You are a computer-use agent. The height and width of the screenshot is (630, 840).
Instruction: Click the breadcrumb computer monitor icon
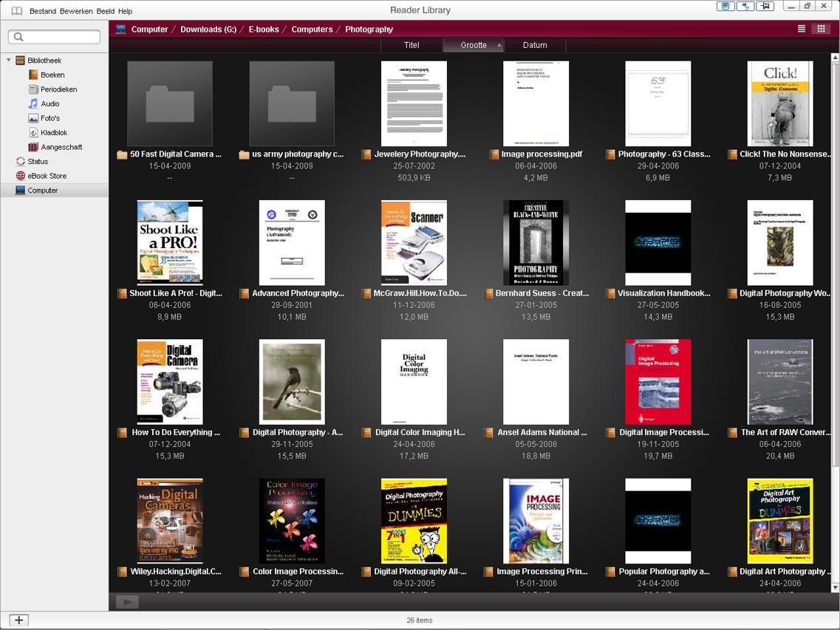[121, 30]
